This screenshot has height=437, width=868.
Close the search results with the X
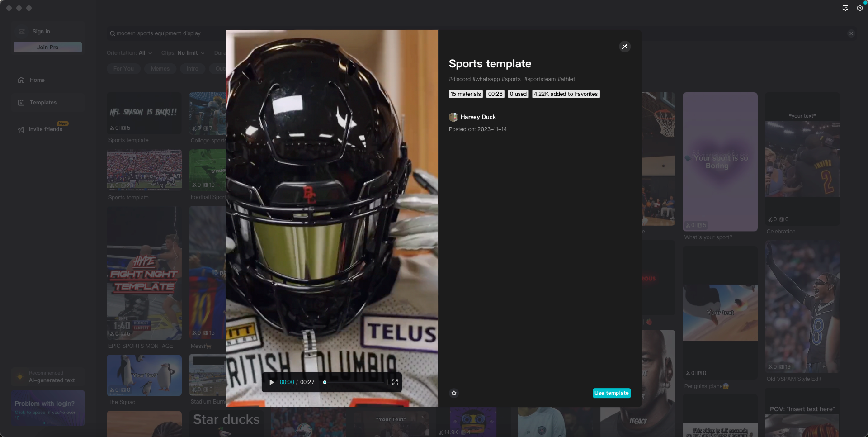[851, 33]
